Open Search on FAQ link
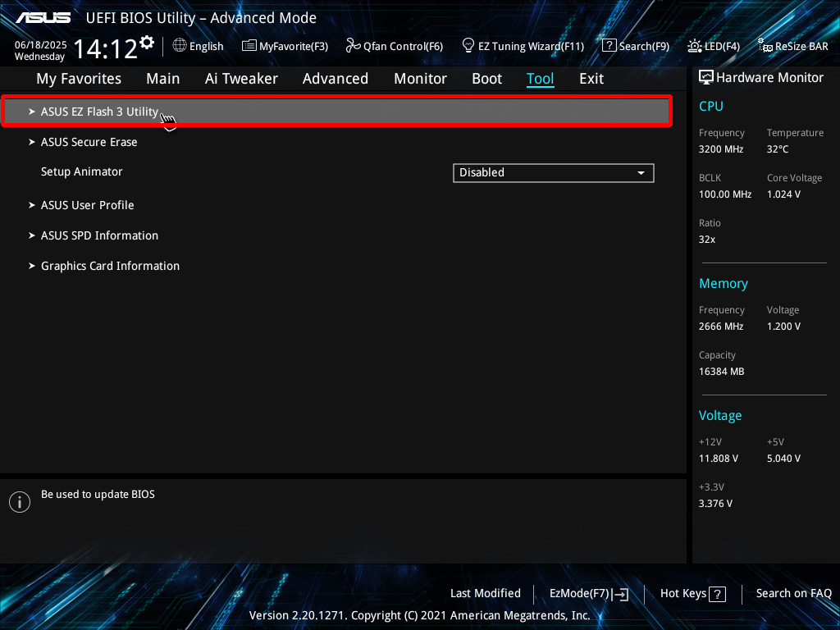The width and height of the screenshot is (840, 630). click(794, 593)
